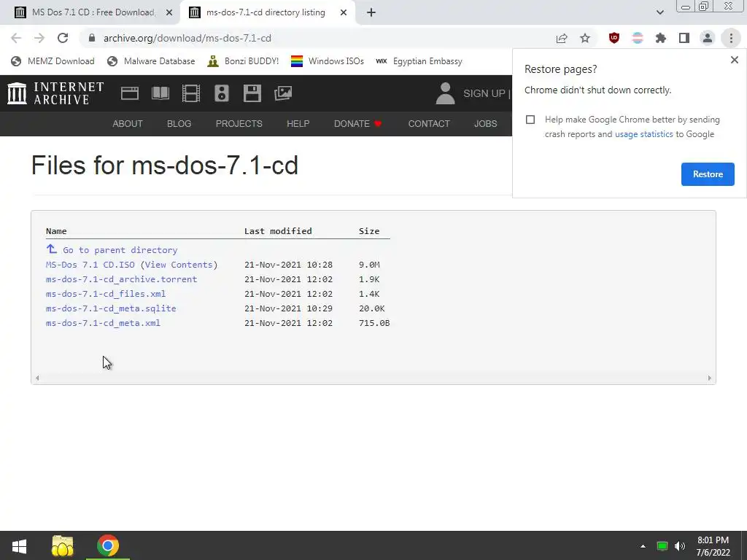Follow Go to parent directory link
Viewport: 747px width, 560px height.
(120, 250)
